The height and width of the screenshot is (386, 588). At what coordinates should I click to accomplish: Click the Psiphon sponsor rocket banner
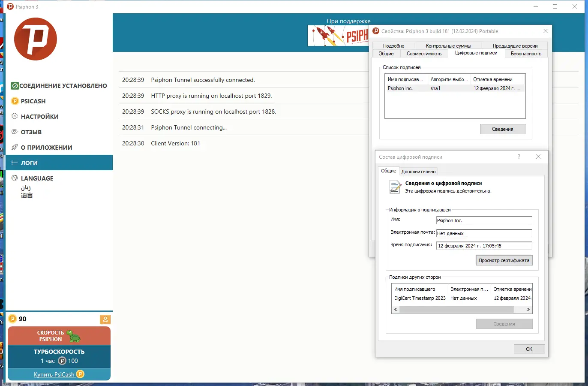pos(338,36)
